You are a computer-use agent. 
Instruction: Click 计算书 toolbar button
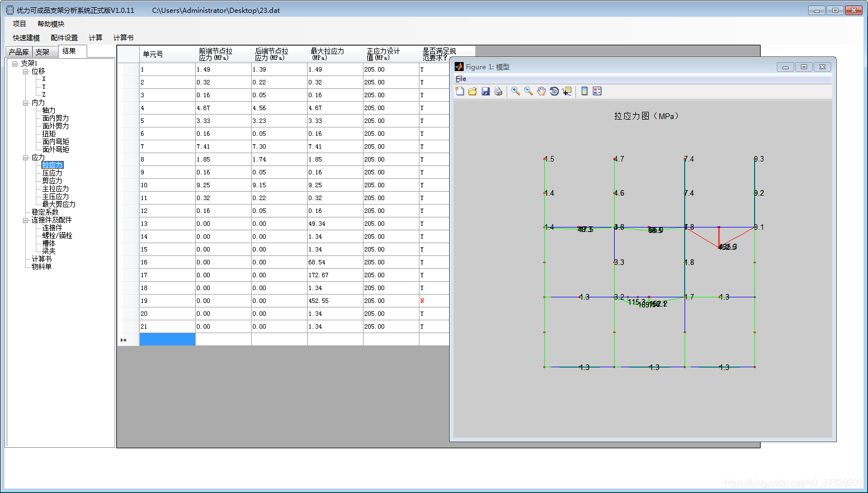(124, 38)
